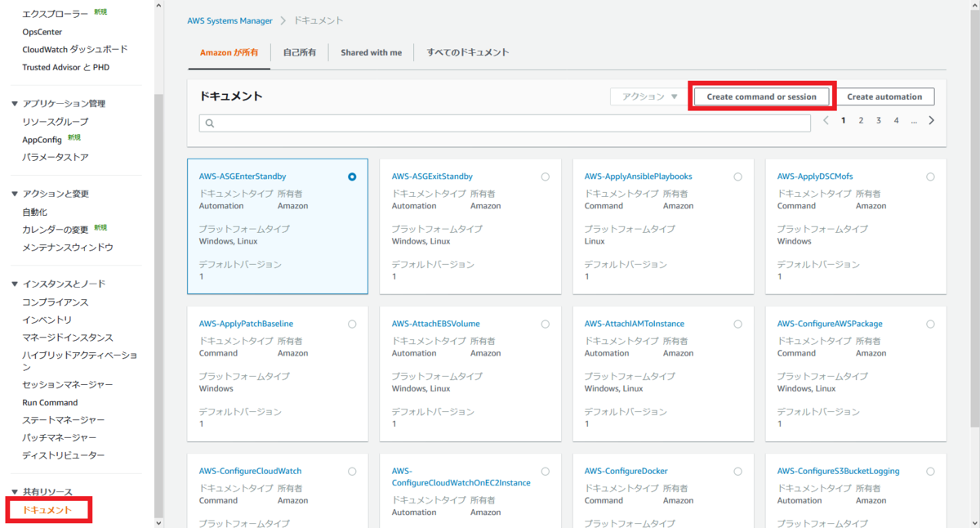980x528 pixels.
Task: Open AppConfig in the sidebar
Action: click(42, 140)
